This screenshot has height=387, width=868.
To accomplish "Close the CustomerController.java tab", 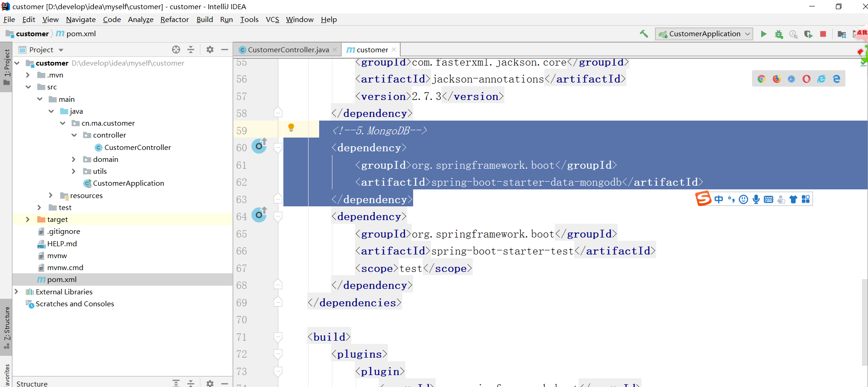I will (335, 50).
